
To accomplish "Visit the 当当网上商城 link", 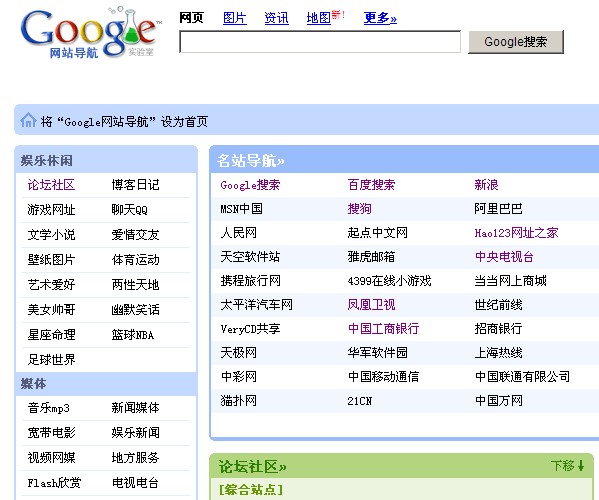I will 510,281.
